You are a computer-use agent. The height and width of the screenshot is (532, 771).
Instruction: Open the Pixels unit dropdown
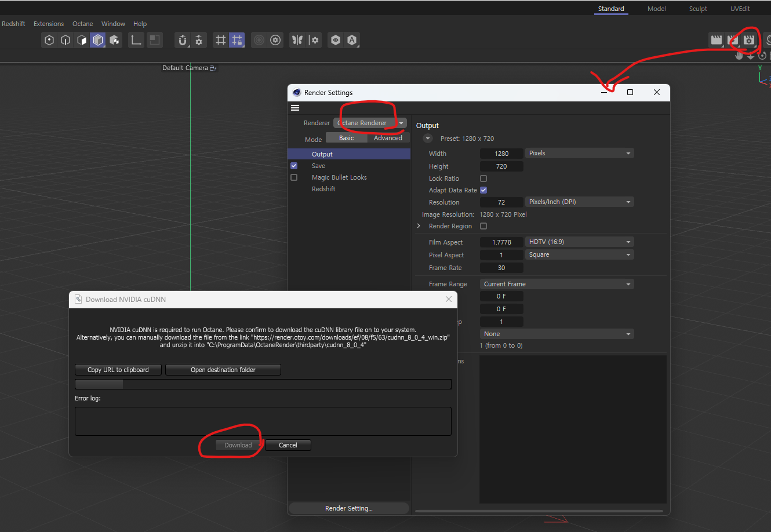tap(579, 153)
